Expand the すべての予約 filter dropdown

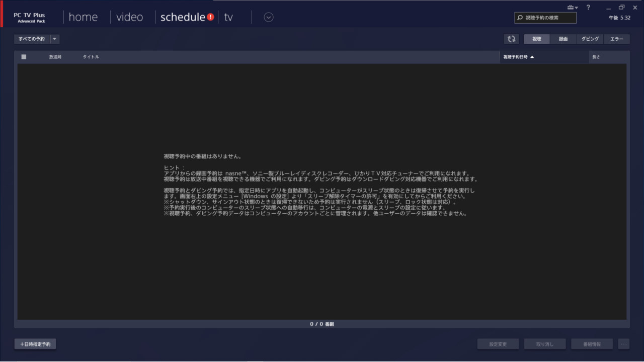pyautogui.click(x=54, y=39)
